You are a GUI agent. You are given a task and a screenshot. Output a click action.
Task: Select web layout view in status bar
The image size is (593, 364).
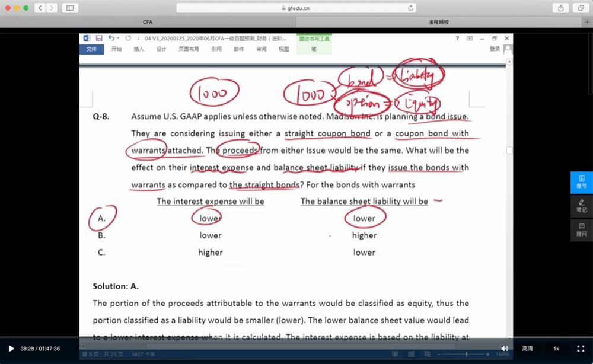(x=428, y=354)
